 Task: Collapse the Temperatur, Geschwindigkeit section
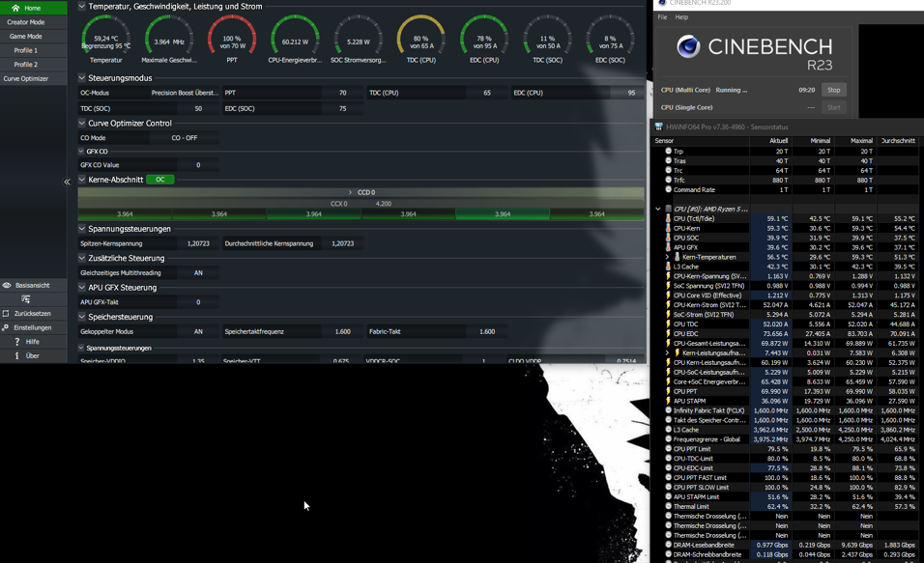[x=82, y=7]
